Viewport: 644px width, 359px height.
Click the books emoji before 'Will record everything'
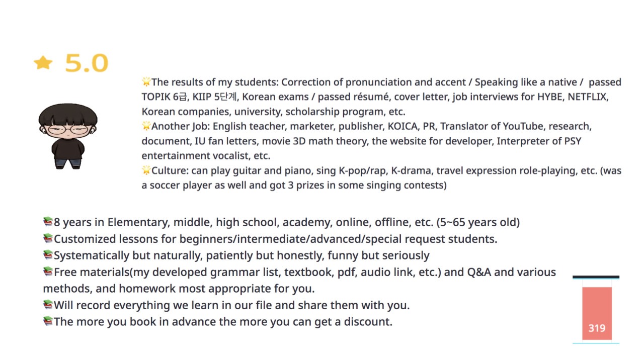(48, 305)
